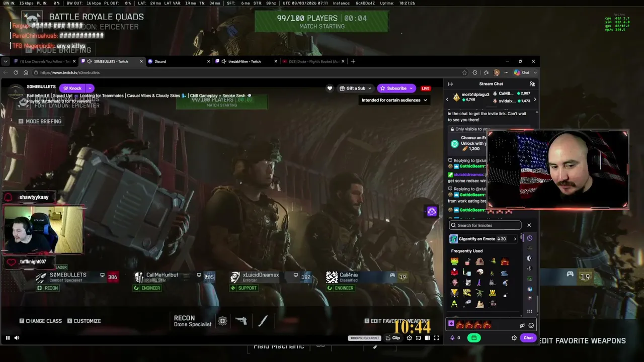Pick the green letter A emote
644x362 pixels.
click(x=454, y=303)
